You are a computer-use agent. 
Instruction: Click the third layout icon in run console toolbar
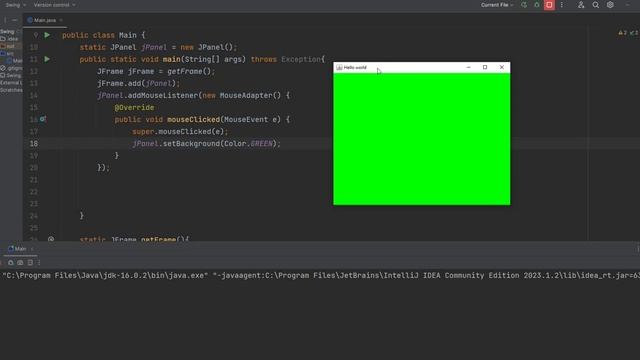[30, 262]
